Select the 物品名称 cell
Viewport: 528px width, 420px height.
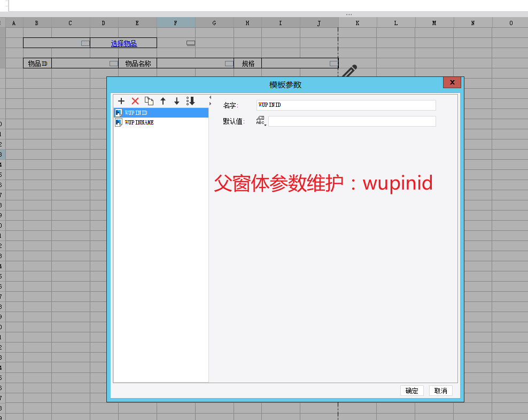pos(138,63)
